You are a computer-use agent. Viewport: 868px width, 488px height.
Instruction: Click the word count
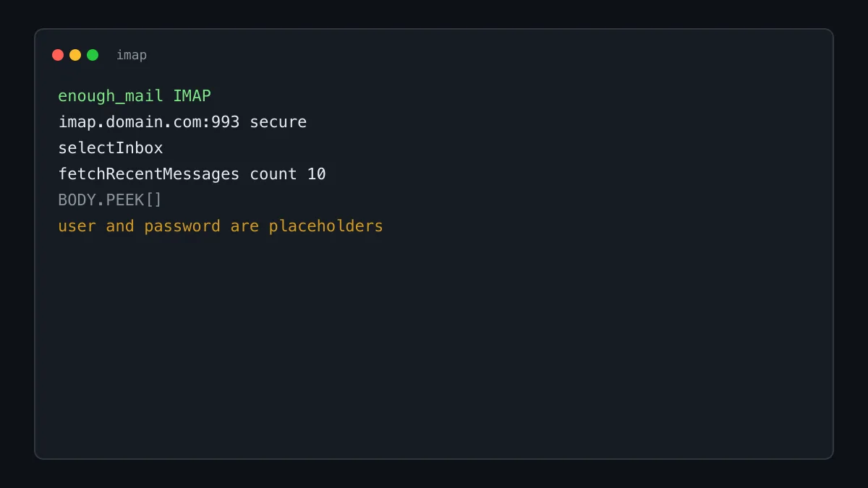pyautogui.click(x=273, y=174)
